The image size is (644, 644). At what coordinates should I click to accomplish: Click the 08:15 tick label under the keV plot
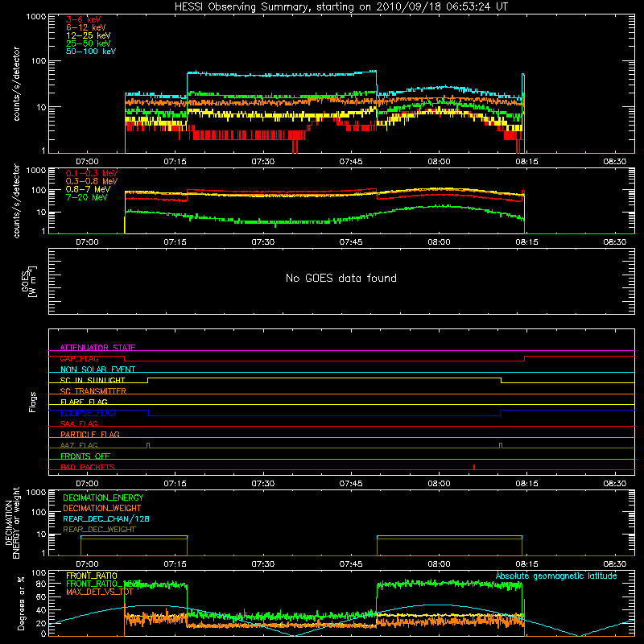tap(526, 162)
